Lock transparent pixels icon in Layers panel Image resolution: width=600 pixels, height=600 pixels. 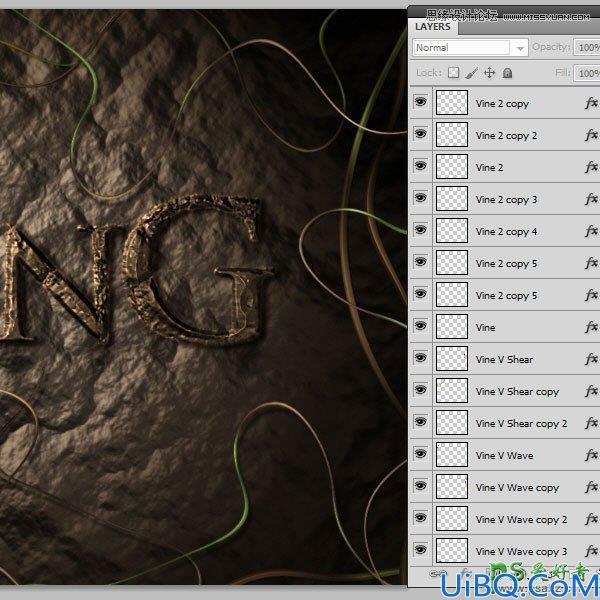click(x=453, y=73)
